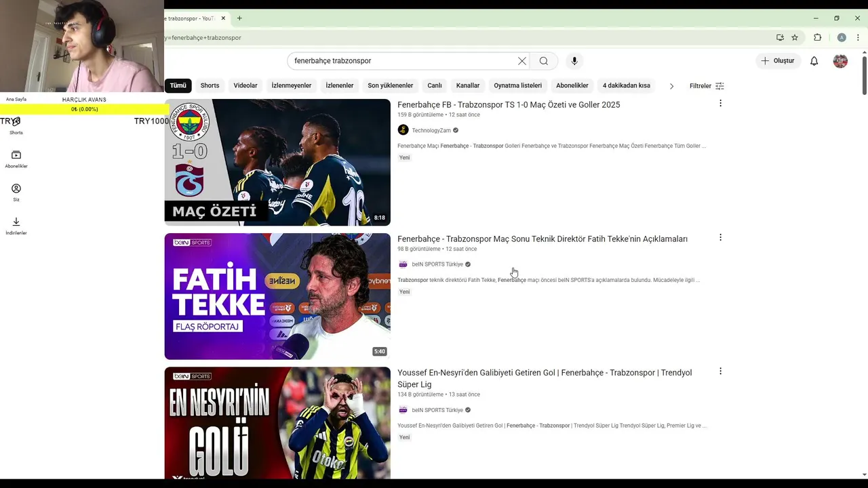Select the Abonelikler filter chip
This screenshot has width=868, height=488.
[x=572, y=86]
